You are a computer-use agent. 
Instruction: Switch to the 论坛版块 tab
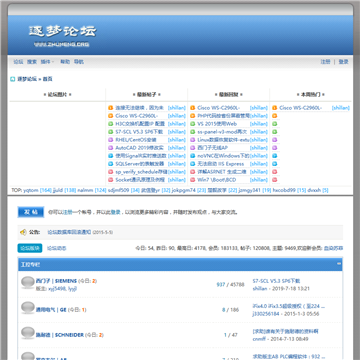click(30, 248)
